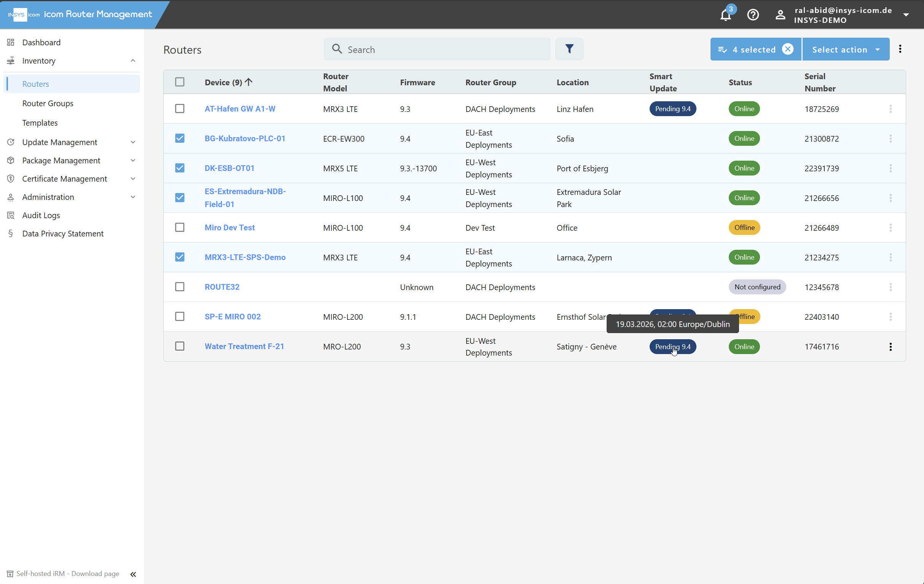
Task: Open the Routers page overflow menu
Action: click(900, 49)
